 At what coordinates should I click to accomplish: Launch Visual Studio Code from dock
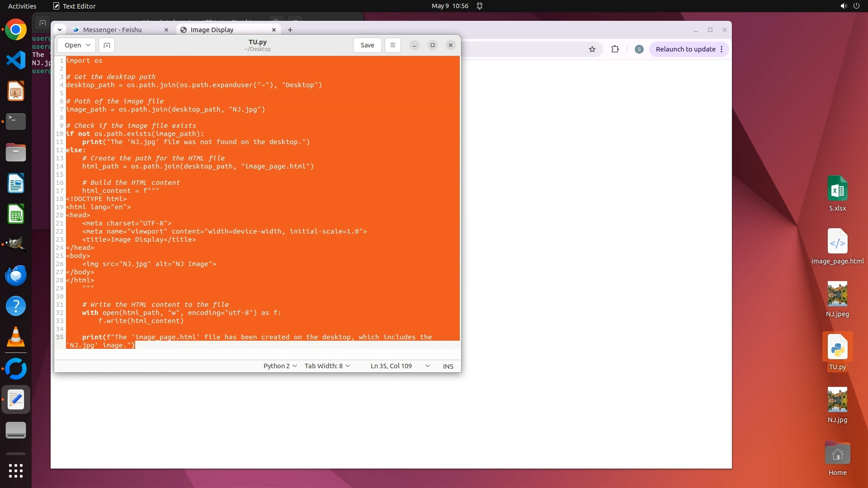pos(16,61)
